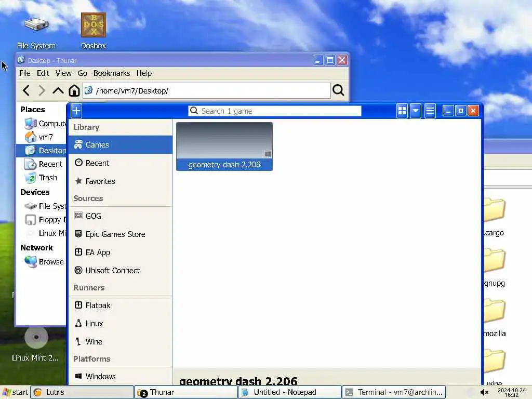Click the Search 1 game field
532x399 pixels.
[x=274, y=111]
